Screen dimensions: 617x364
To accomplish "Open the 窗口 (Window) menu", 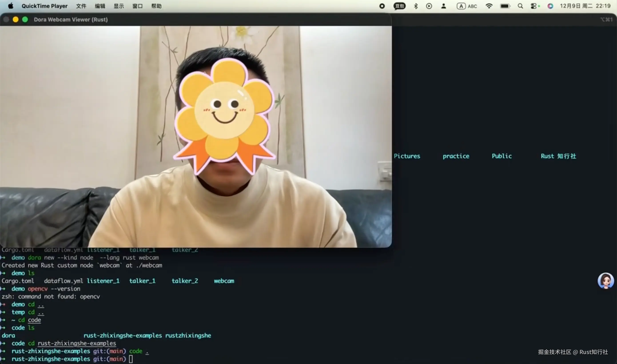I will point(137,6).
